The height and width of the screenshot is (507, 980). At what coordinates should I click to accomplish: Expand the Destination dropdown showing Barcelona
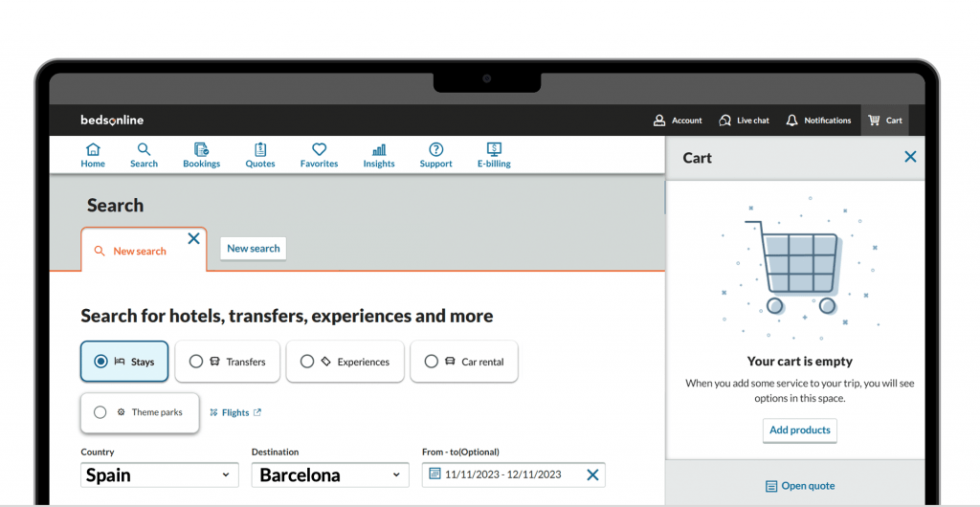(330, 475)
